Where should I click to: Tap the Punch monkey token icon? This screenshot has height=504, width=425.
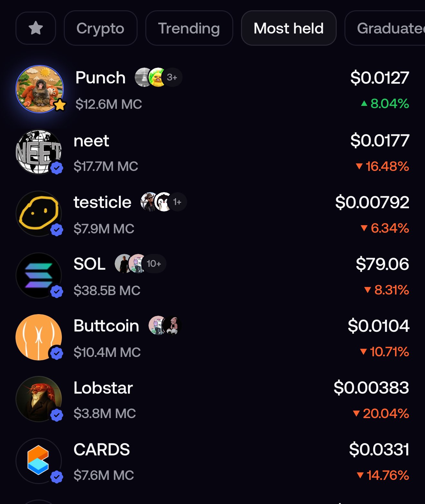(40, 89)
